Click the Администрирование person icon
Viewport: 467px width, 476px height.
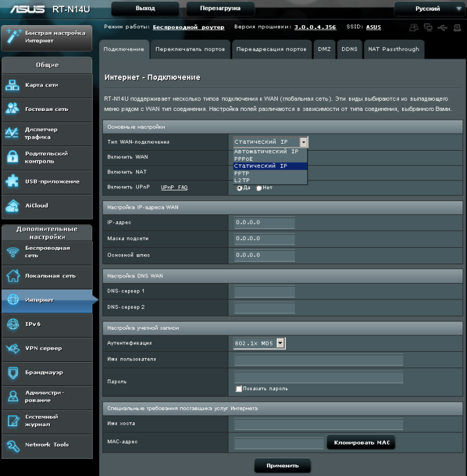pos(13,396)
